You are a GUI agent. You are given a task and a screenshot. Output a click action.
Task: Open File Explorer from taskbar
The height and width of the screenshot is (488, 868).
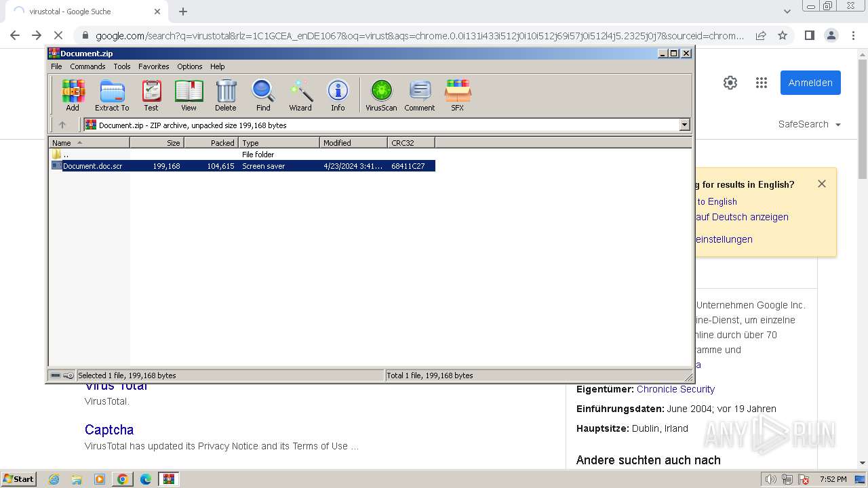click(x=77, y=479)
